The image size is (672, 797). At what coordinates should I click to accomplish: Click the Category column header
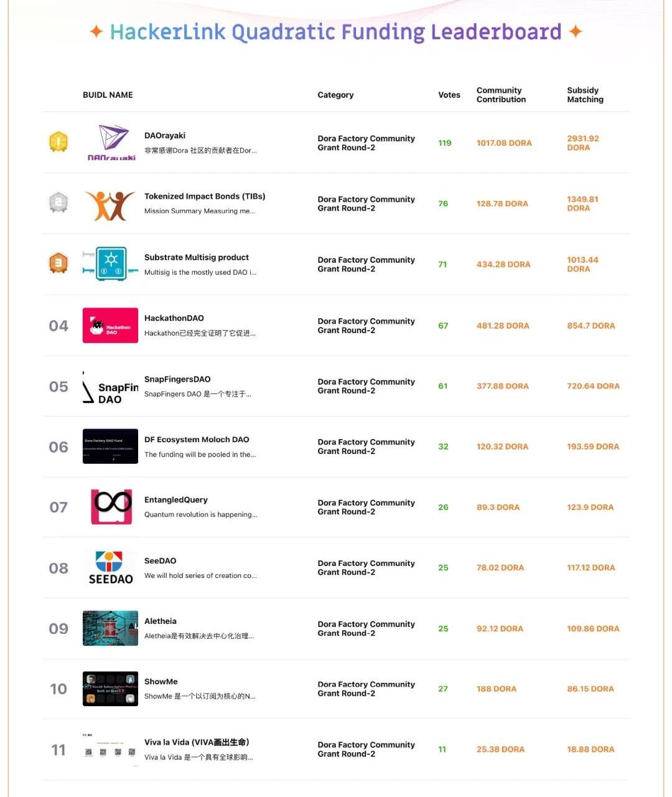(335, 95)
